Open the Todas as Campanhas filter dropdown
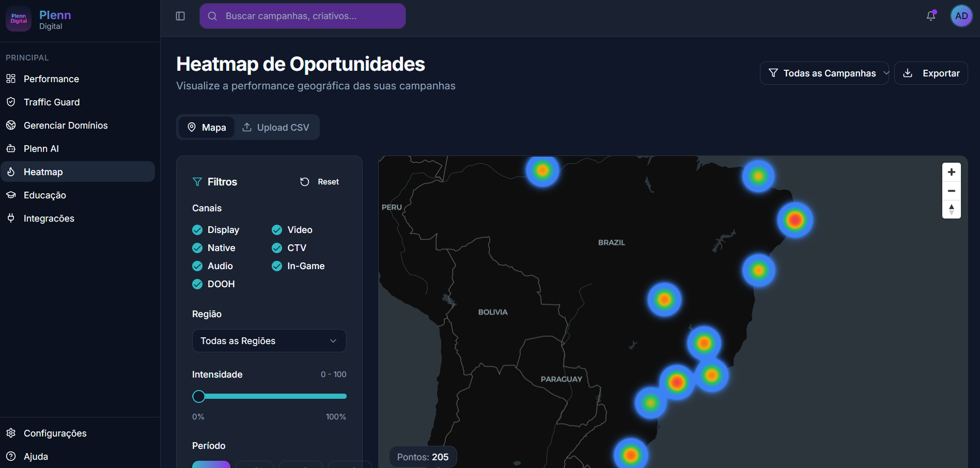 point(824,73)
